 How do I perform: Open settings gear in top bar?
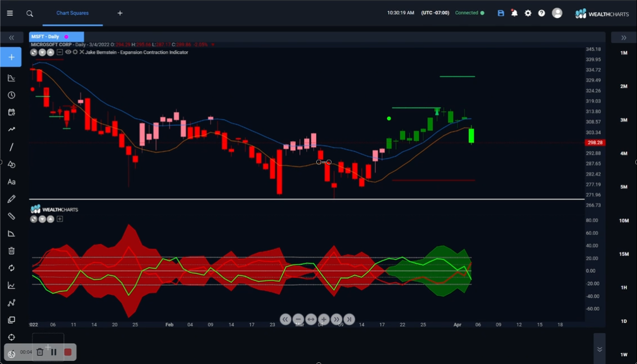pyautogui.click(x=528, y=13)
